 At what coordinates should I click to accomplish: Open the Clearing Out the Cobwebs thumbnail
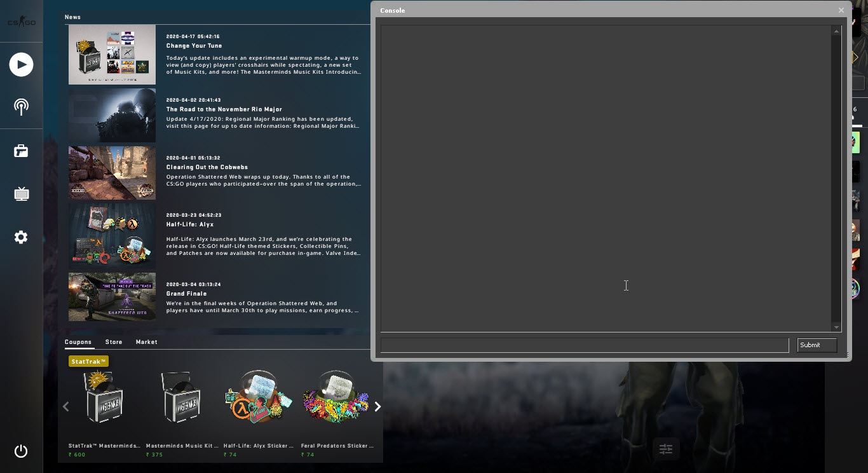(112, 173)
